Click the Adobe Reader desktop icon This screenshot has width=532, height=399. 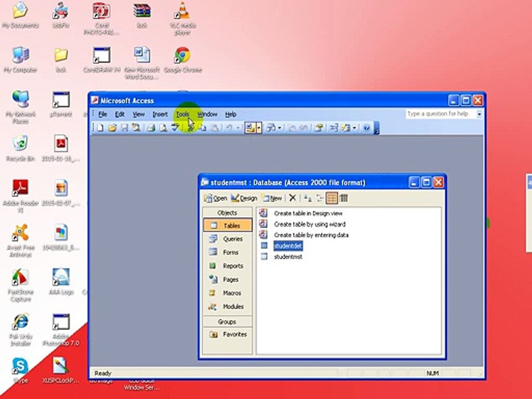[x=21, y=188]
